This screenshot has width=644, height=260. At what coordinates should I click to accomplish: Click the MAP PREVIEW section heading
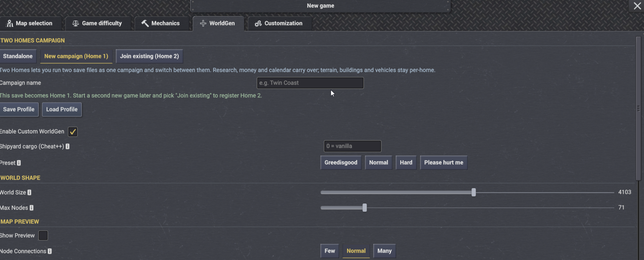click(19, 222)
